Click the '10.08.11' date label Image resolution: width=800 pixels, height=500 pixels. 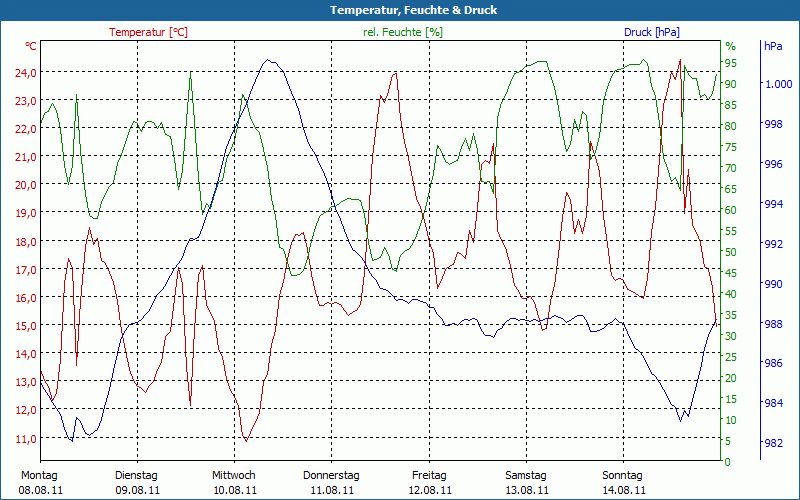235,491
